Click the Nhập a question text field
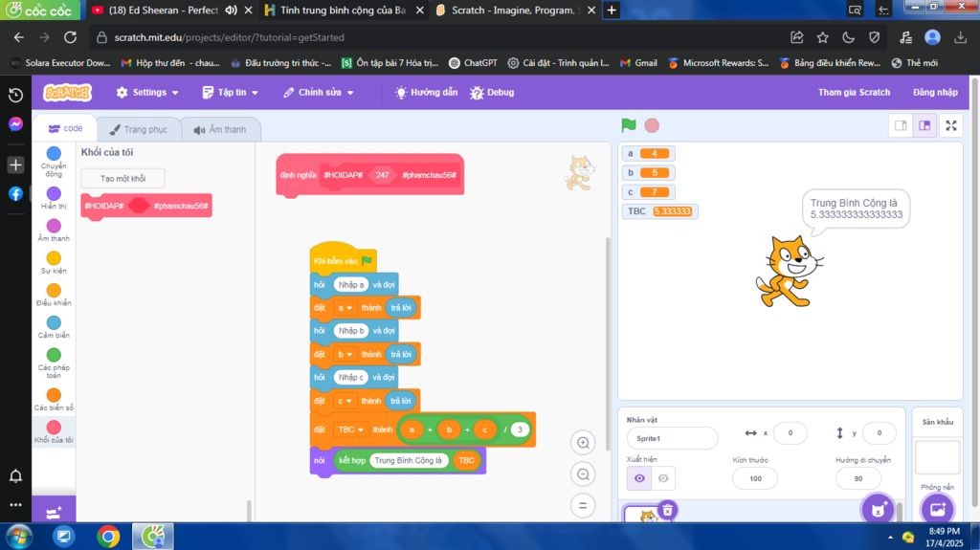The height and width of the screenshot is (550, 980). [350, 284]
